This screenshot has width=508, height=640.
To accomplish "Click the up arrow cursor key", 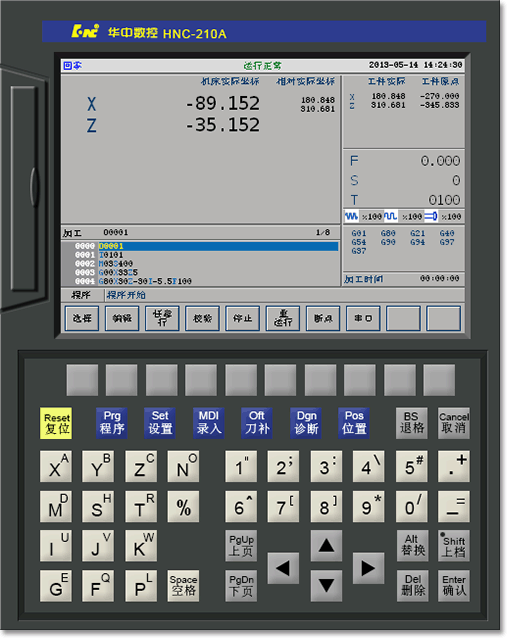I will tap(326, 546).
